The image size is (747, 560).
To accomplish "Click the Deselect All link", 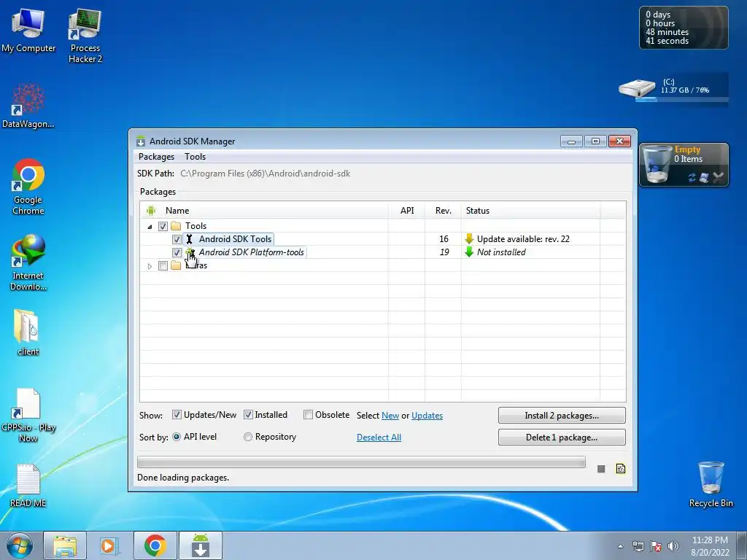I will click(379, 437).
